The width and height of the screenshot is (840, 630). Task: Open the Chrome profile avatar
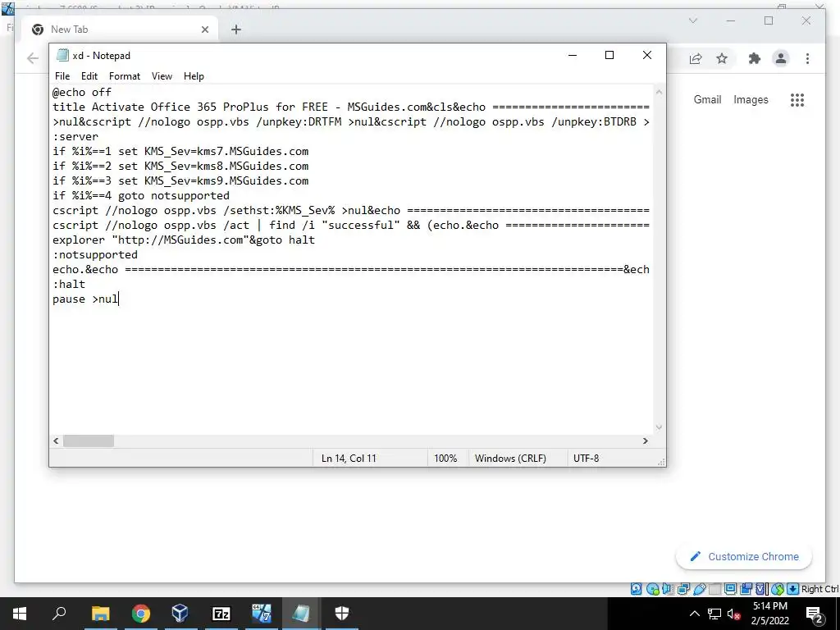click(781, 58)
